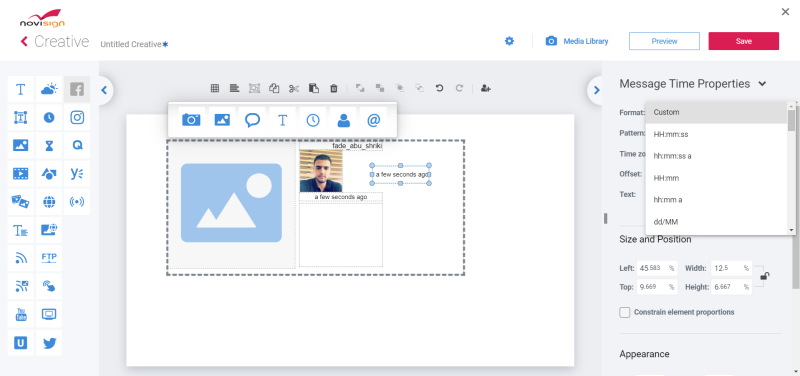
Task: Click the trash delete icon in toolbar
Action: coord(334,88)
